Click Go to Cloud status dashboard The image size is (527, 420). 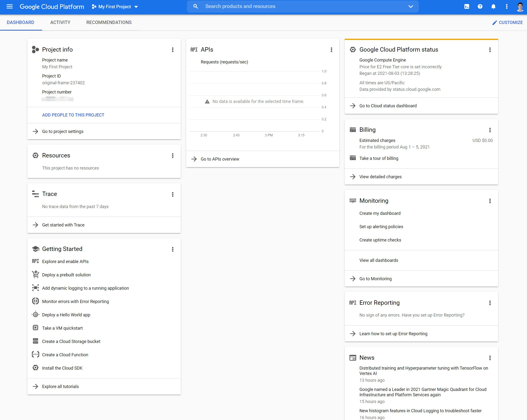coord(388,106)
